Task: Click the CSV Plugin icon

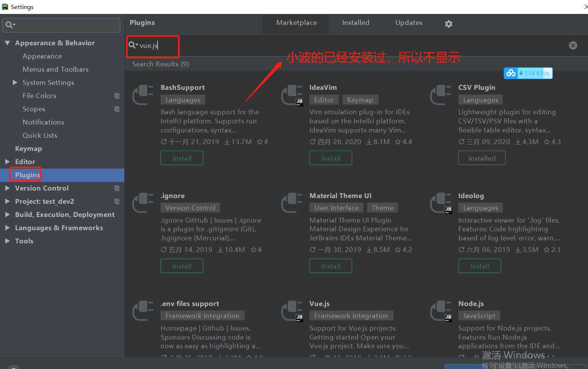Action: pyautogui.click(x=441, y=95)
